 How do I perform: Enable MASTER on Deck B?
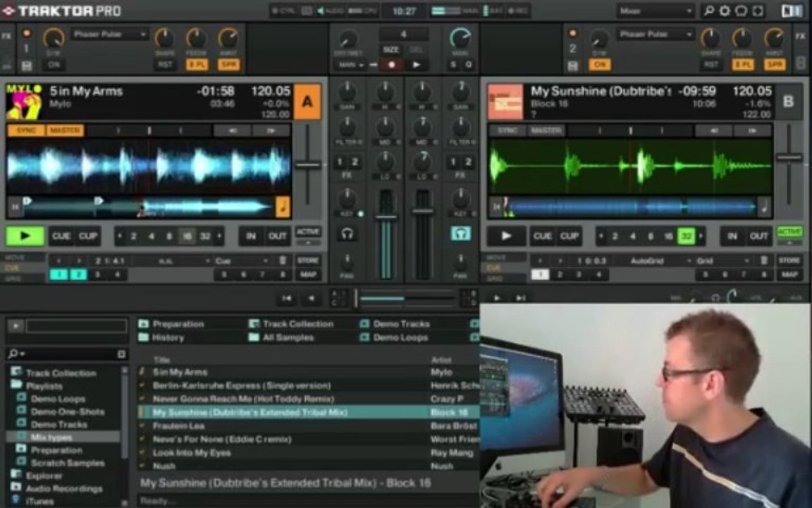tap(546, 131)
